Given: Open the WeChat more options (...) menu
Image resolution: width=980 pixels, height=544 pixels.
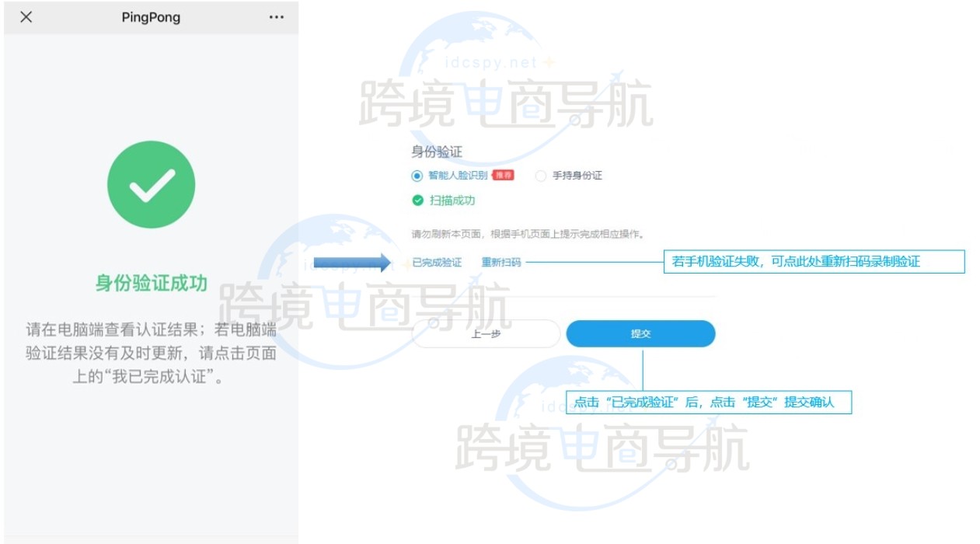Looking at the screenshot, I should click(277, 16).
